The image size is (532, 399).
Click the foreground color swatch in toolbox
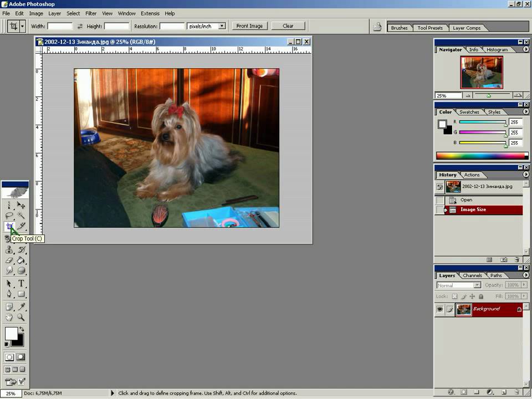click(11, 334)
